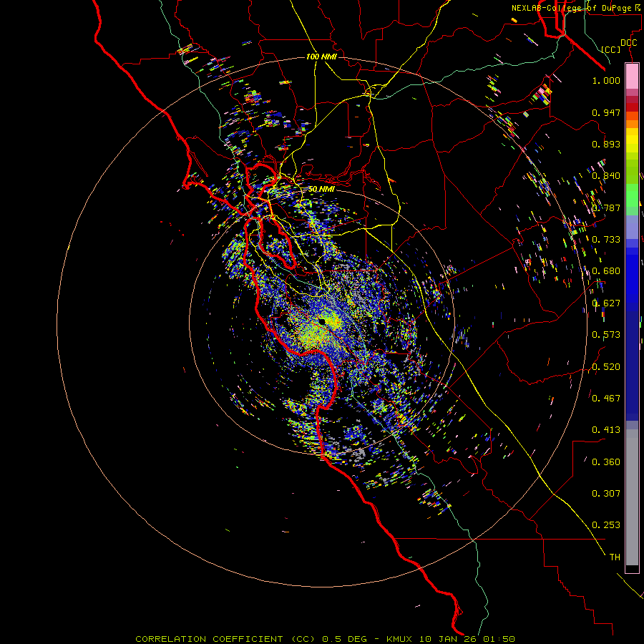Click the 50 NMI range ring label

click(321, 190)
